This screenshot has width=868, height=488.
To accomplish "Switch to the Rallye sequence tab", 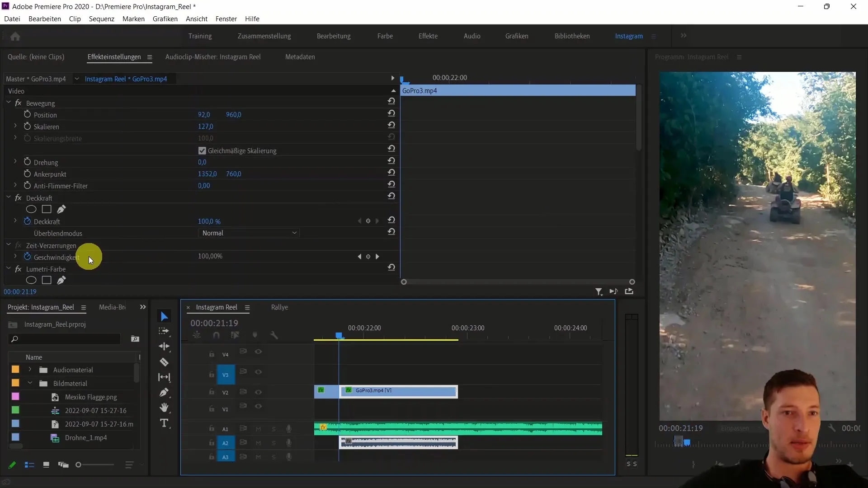I will click(279, 307).
